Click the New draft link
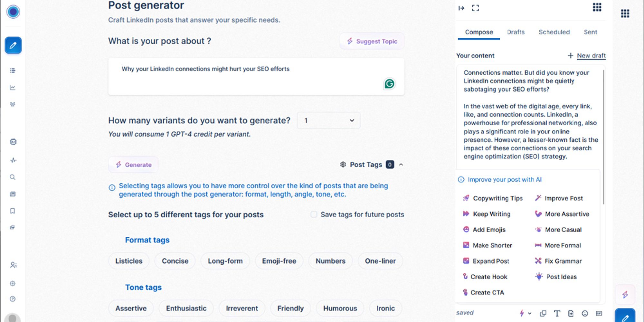Viewport: 644px width, 322px height. tap(591, 56)
